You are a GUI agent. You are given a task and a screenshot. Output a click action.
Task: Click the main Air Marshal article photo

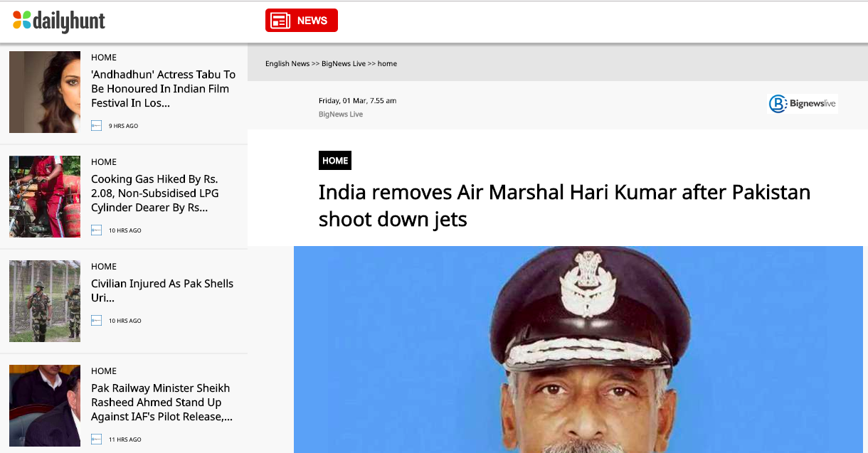tap(578, 349)
